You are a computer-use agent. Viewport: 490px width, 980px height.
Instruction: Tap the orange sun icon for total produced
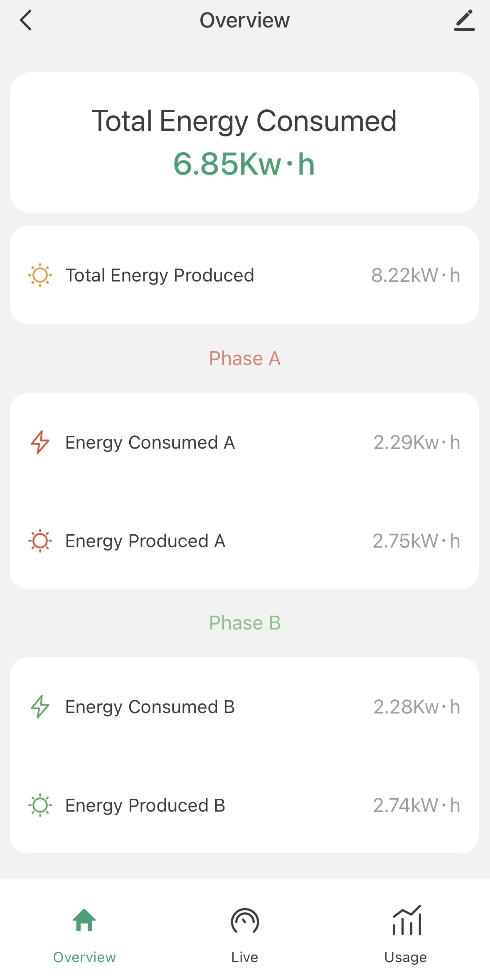[40, 275]
